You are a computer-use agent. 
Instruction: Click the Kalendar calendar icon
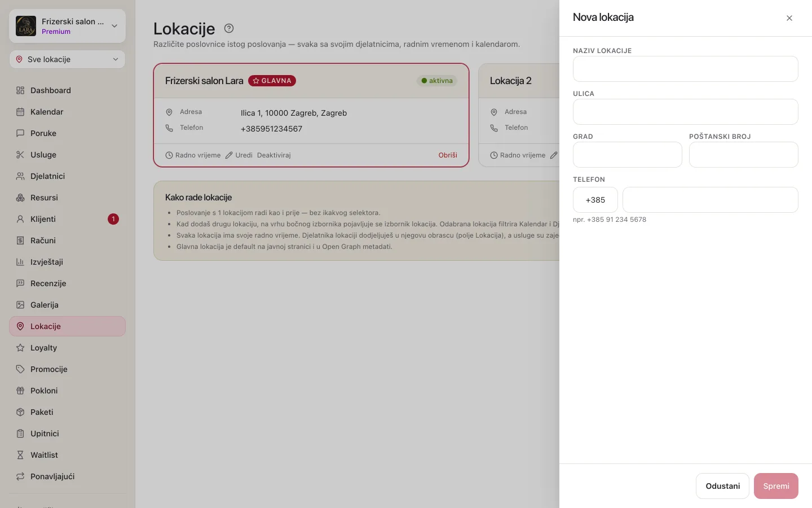[x=20, y=112]
